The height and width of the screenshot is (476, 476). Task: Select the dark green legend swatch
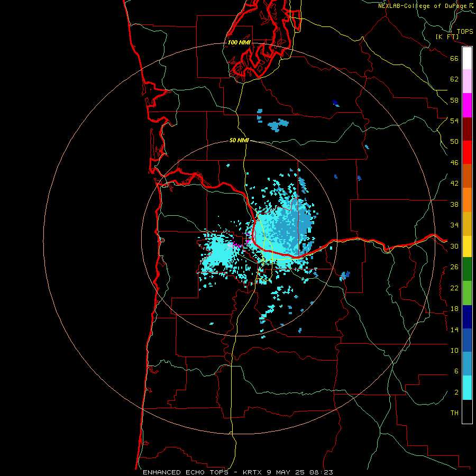[x=467, y=269]
